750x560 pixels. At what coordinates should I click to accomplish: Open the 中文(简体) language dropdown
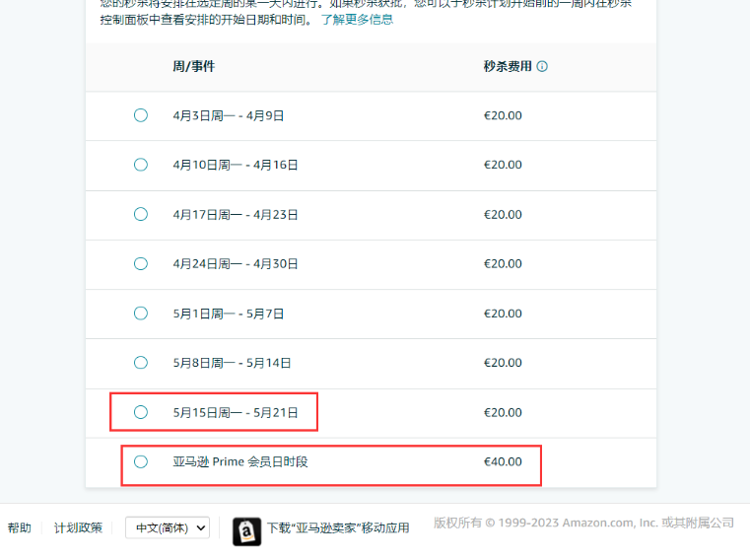pos(168,527)
